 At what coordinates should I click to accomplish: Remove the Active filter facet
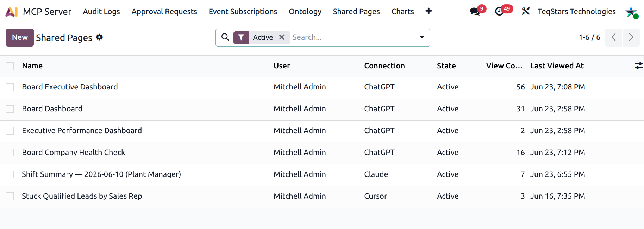282,37
